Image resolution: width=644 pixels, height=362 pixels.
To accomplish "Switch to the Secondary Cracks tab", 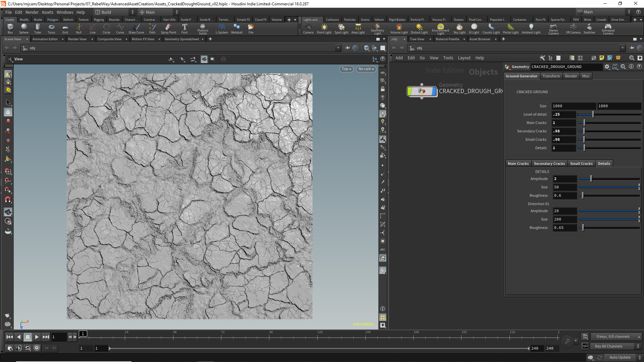I will pos(549,164).
